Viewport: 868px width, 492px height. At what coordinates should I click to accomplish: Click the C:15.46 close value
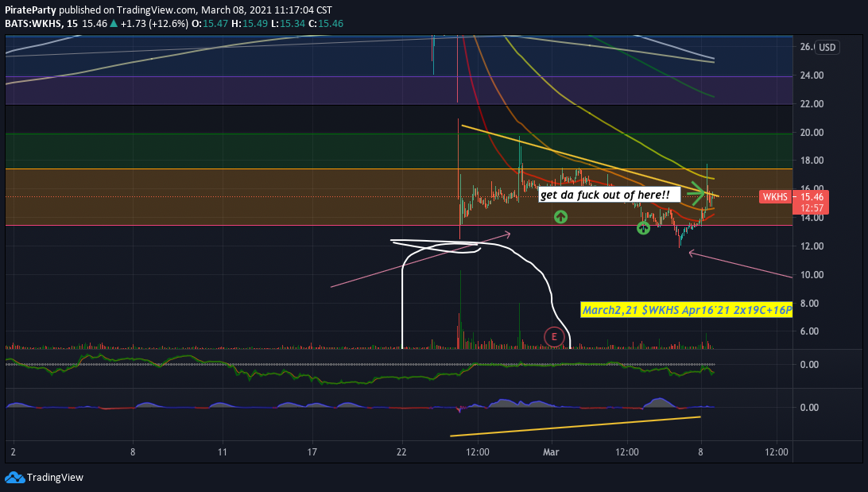tap(326, 24)
